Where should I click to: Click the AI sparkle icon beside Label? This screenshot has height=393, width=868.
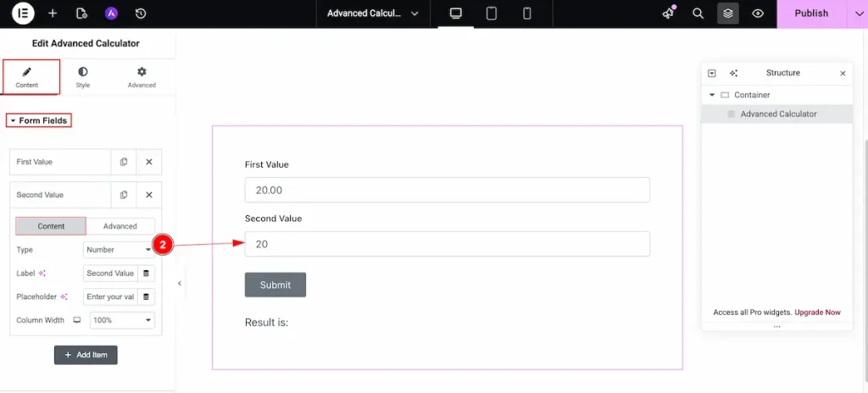42,274
